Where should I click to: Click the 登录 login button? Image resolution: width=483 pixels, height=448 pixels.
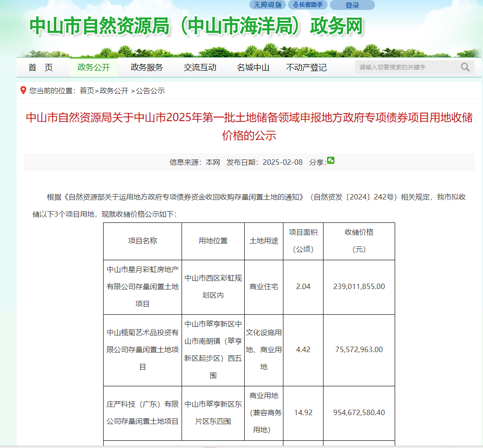pos(352,5)
